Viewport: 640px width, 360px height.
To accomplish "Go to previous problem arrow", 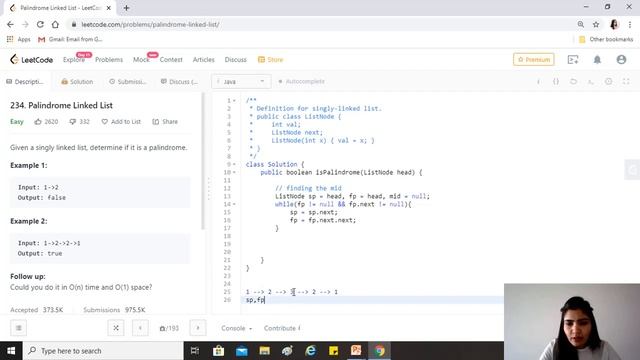I will 140,328.
